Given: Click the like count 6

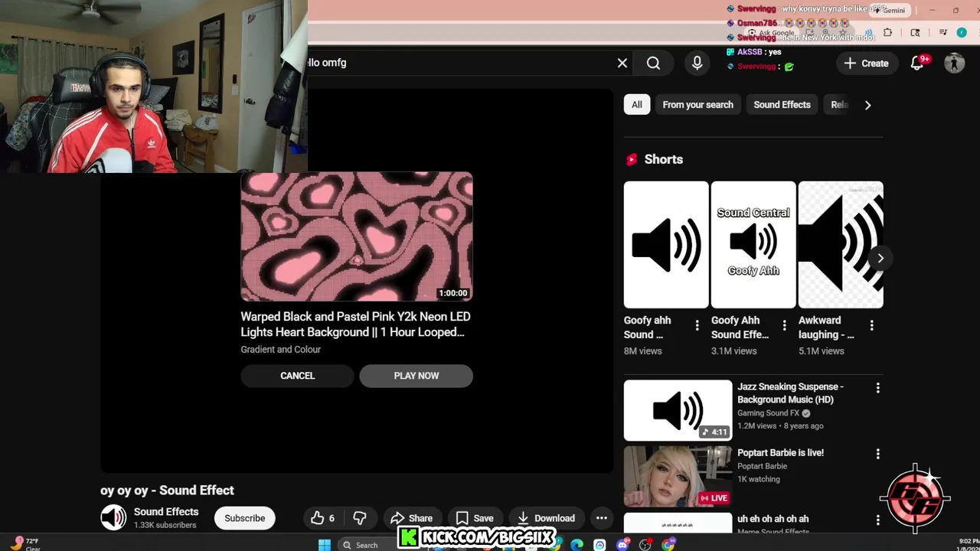Looking at the screenshot, I should click(x=332, y=518).
